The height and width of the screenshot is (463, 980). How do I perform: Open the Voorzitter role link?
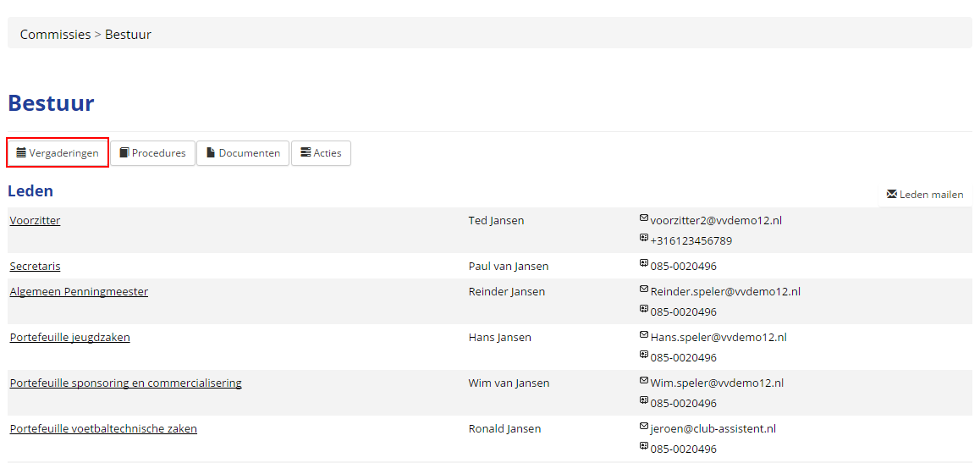(x=35, y=221)
